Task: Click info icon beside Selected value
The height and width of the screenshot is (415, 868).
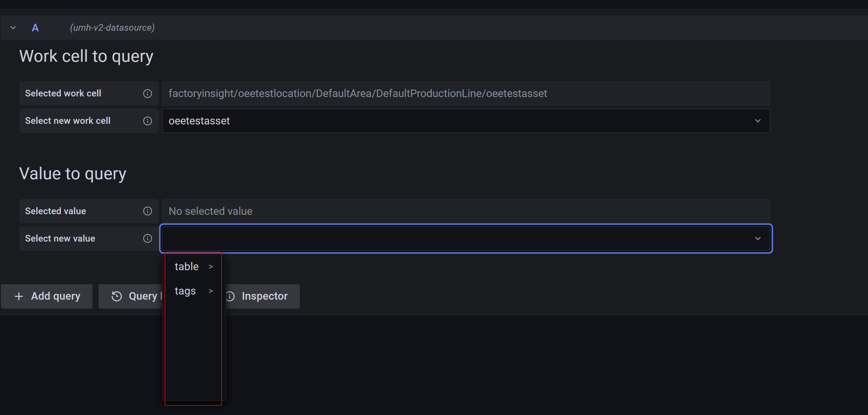Action: click(147, 211)
